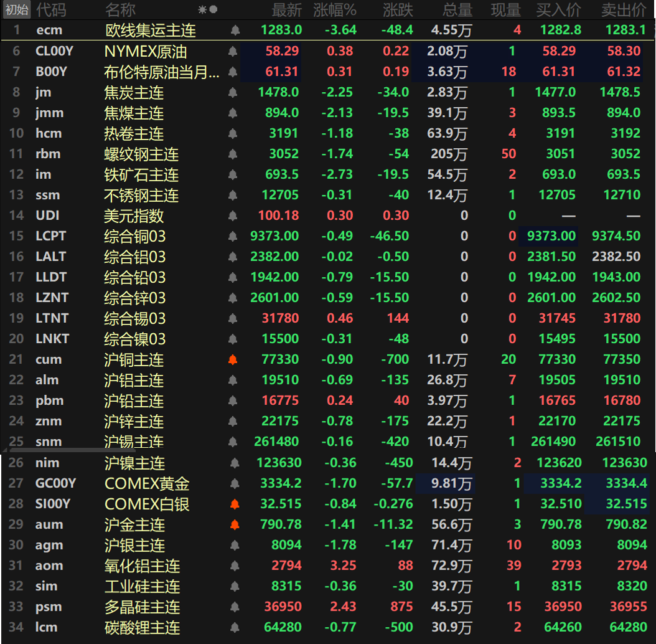Set alert bell for 热卷主连
Image resolution: width=656 pixels, height=644 pixels.
[233, 133]
